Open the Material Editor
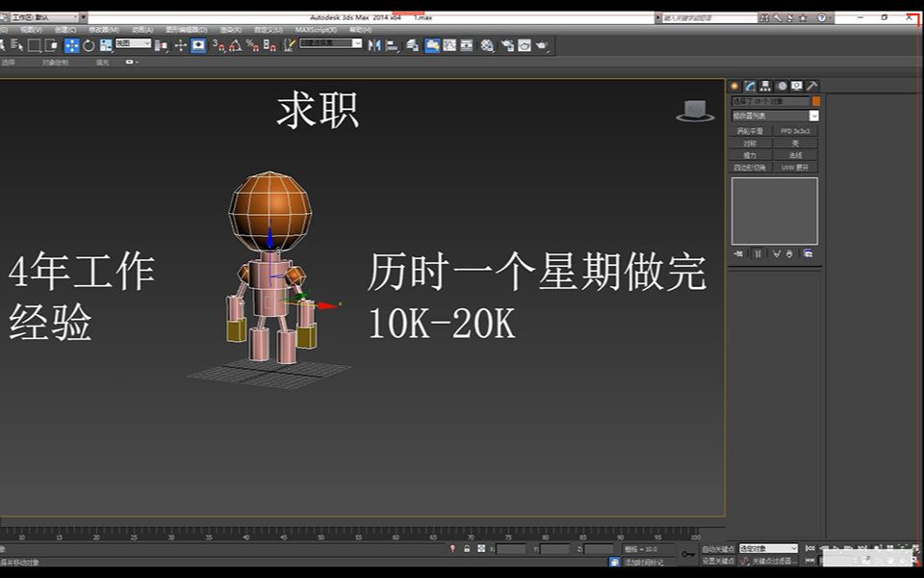Image resolution: width=924 pixels, height=578 pixels. click(x=485, y=44)
